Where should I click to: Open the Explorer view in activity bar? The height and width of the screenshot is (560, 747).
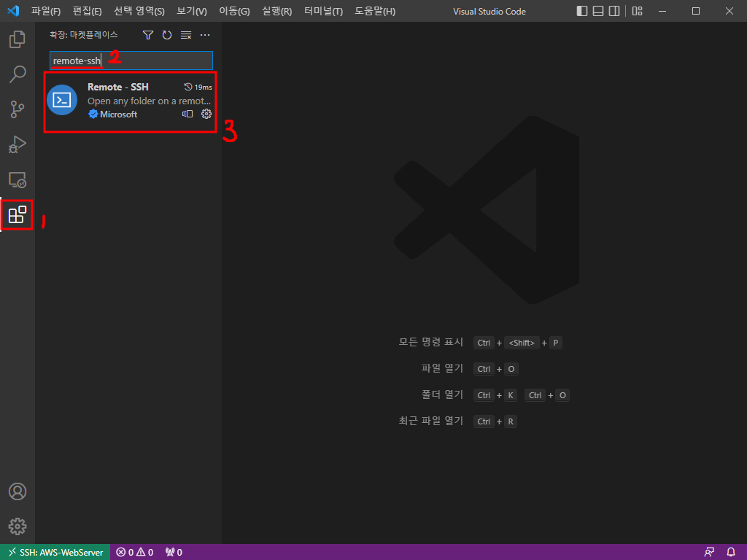pyautogui.click(x=18, y=39)
